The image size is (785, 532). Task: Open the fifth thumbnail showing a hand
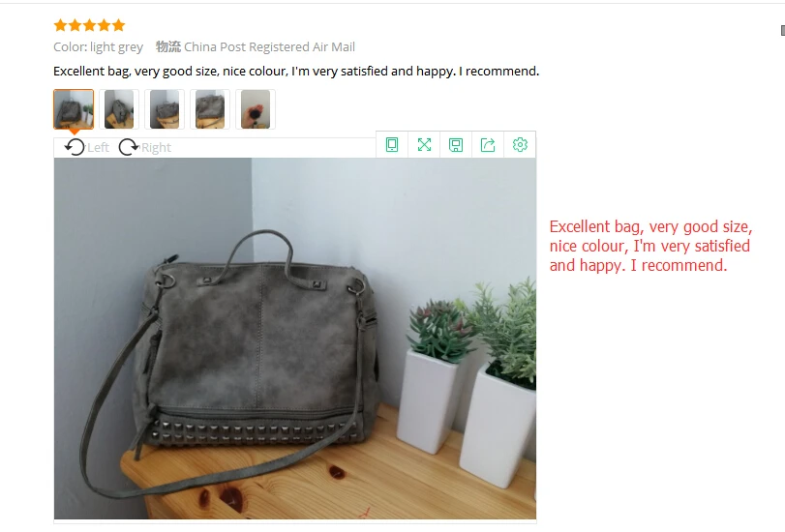click(x=256, y=109)
